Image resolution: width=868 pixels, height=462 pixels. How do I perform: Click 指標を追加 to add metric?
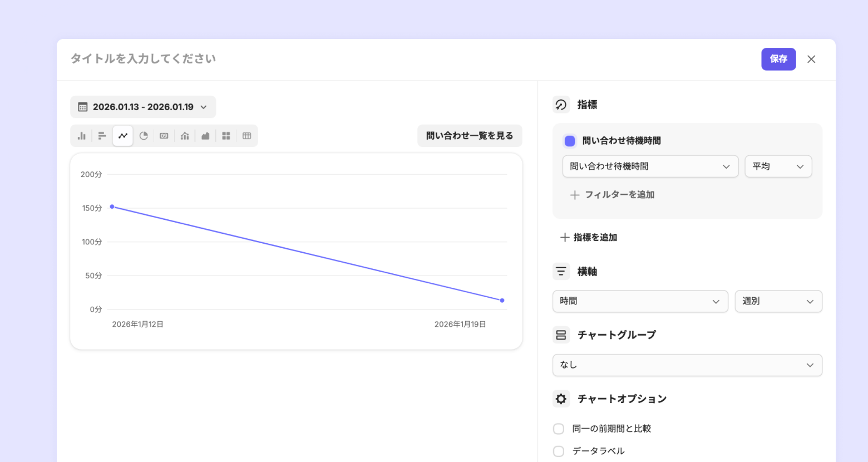tap(589, 238)
